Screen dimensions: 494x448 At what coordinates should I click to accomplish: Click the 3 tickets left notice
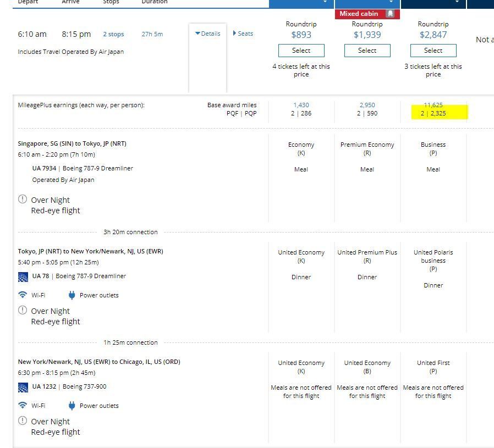click(x=433, y=70)
